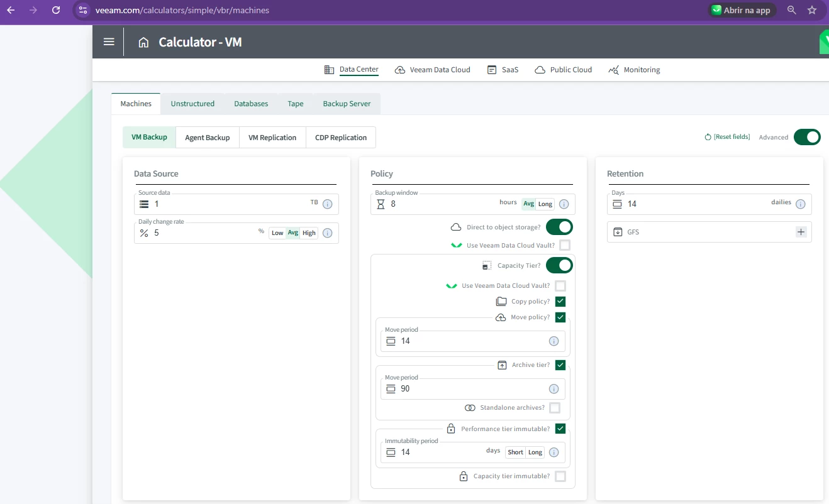The height and width of the screenshot is (504, 829).
Task: Show info for Backup window
Action: (564, 204)
